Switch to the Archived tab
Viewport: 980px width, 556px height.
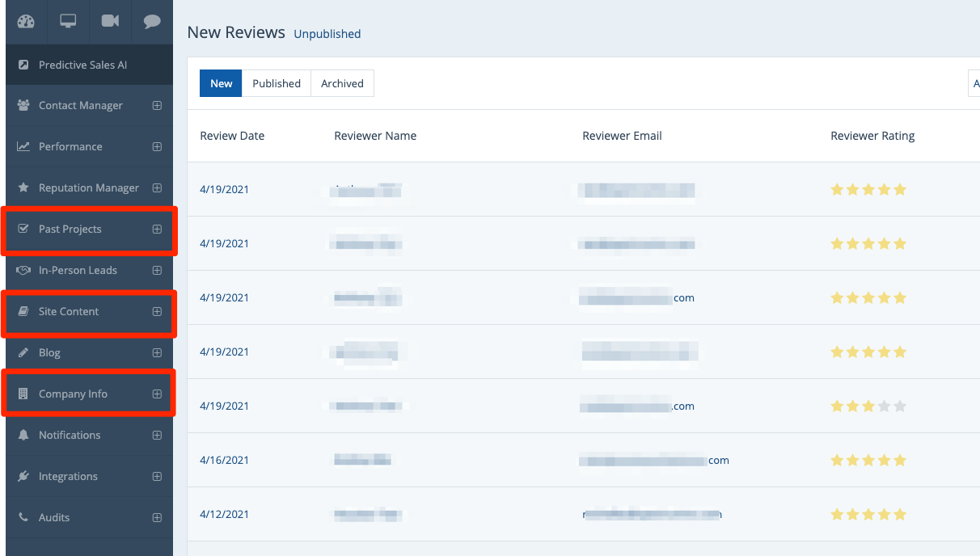[342, 83]
